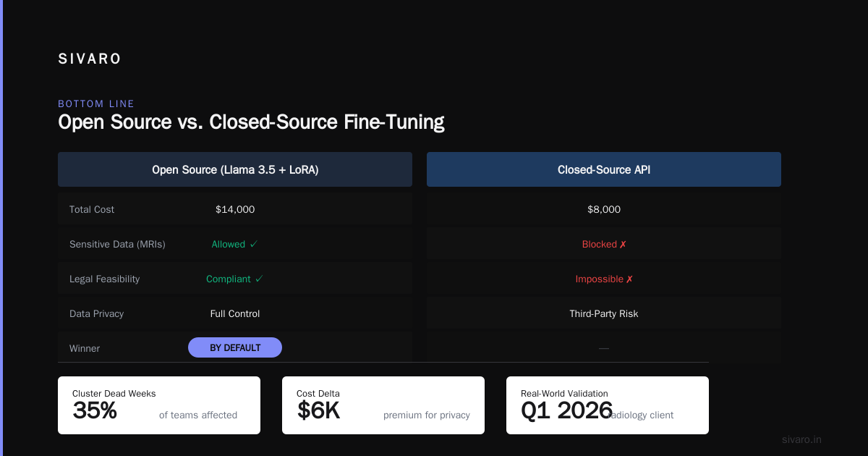This screenshot has width=868, height=456.
Task: Click the BOTTOM LINE label
Action: coord(96,104)
